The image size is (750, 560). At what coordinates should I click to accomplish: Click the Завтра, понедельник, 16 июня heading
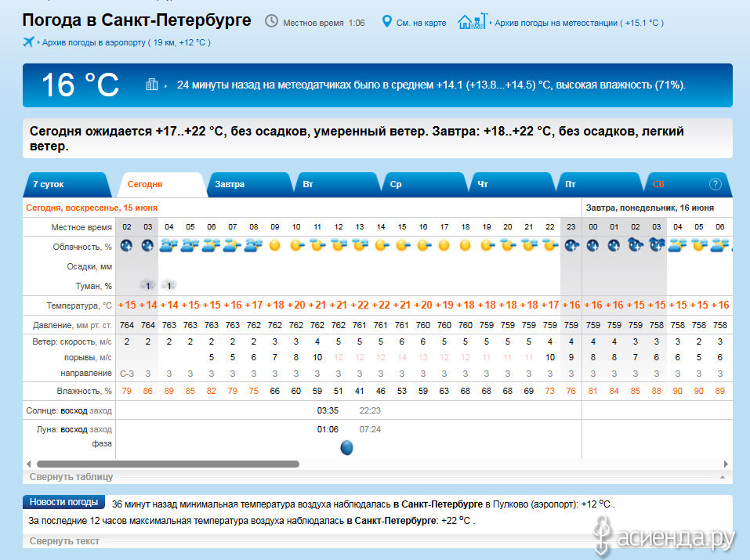point(650,208)
